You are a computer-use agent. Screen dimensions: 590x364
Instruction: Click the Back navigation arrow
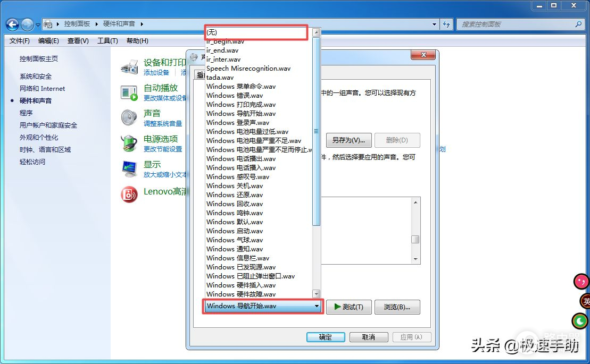pos(12,24)
